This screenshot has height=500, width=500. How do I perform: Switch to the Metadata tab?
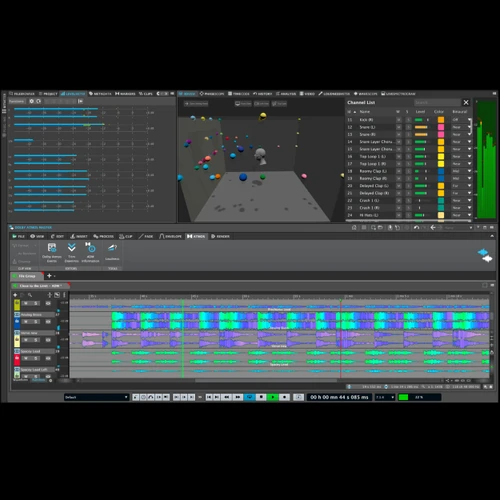coord(101,94)
